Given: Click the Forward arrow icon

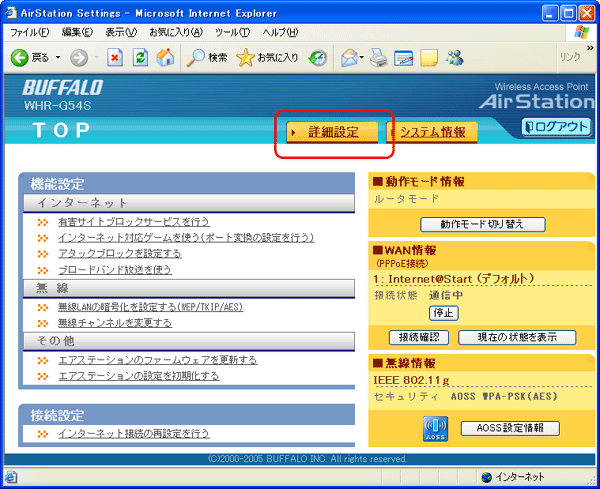Looking at the screenshot, I should 79,58.
